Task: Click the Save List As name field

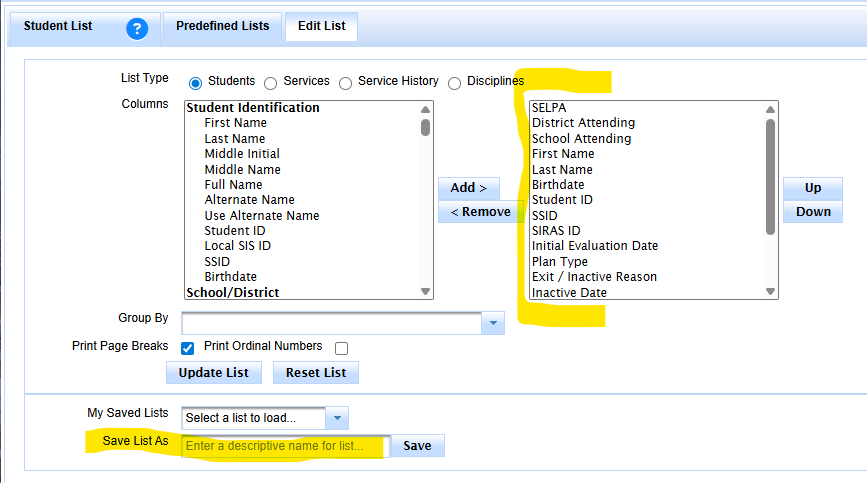Action: [x=285, y=446]
